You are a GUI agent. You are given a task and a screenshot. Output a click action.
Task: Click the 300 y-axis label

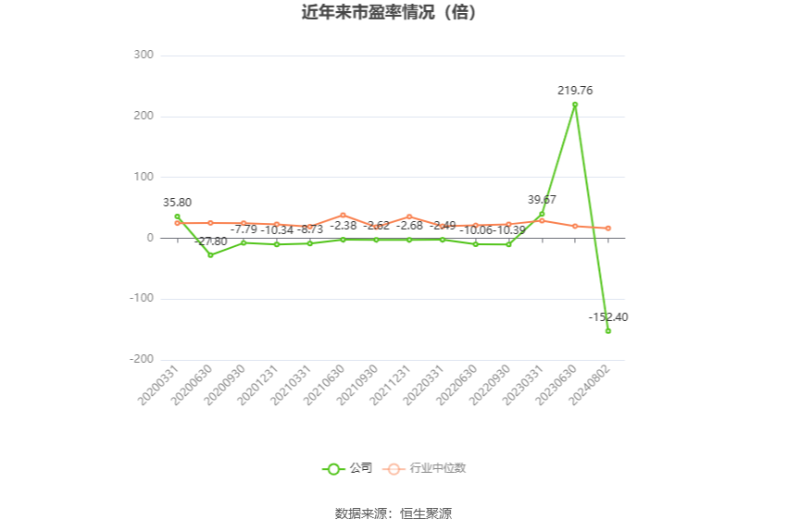click(143, 56)
